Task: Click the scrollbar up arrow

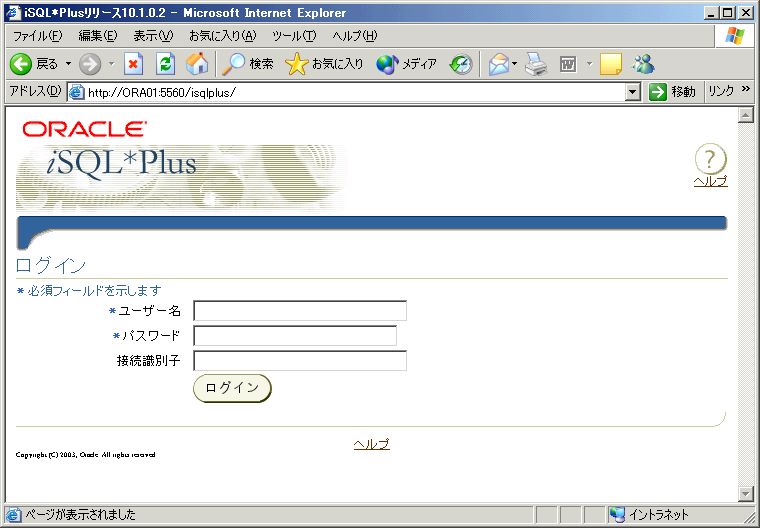Action: (x=745, y=115)
